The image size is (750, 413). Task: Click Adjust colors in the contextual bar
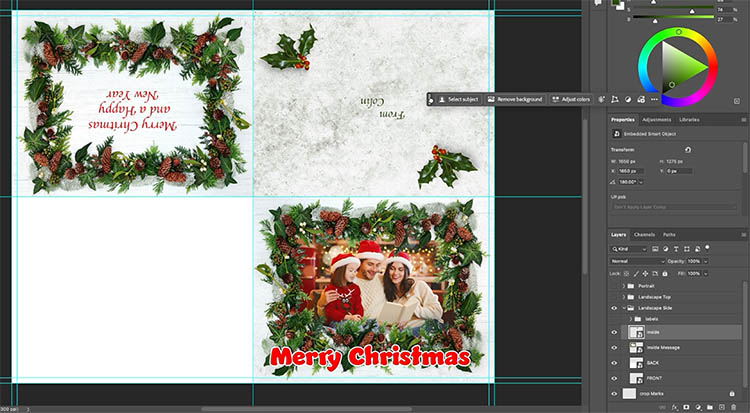pyautogui.click(x=571, y=99)
